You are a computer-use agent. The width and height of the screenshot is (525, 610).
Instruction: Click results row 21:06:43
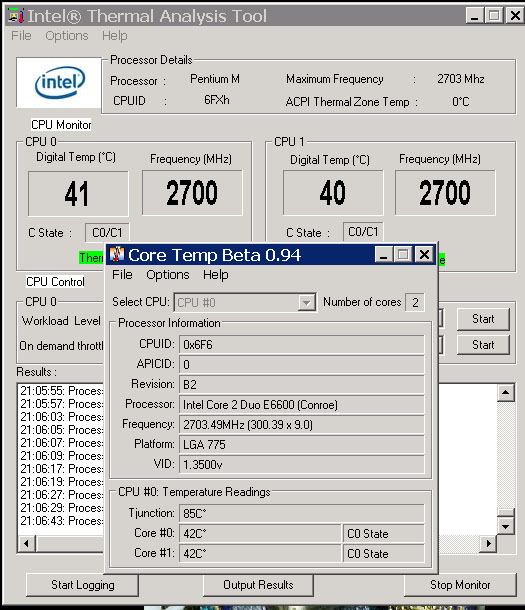tap(61, 521)
